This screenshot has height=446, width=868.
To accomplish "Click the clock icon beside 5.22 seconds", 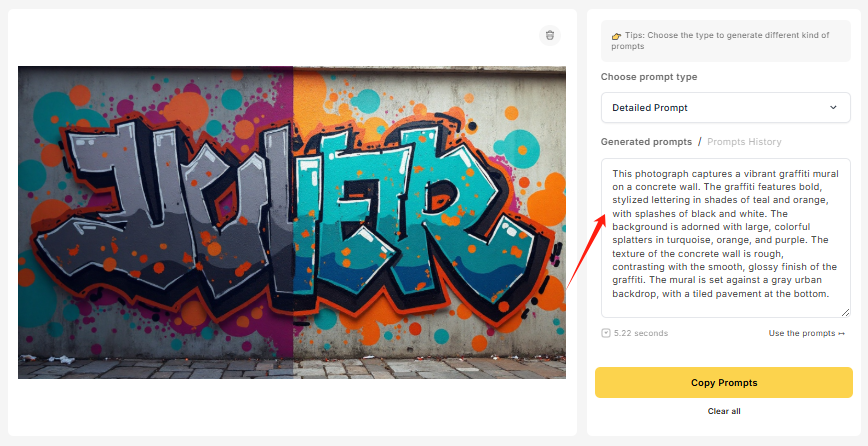I will pyautogui.click(x=606, y=333).
